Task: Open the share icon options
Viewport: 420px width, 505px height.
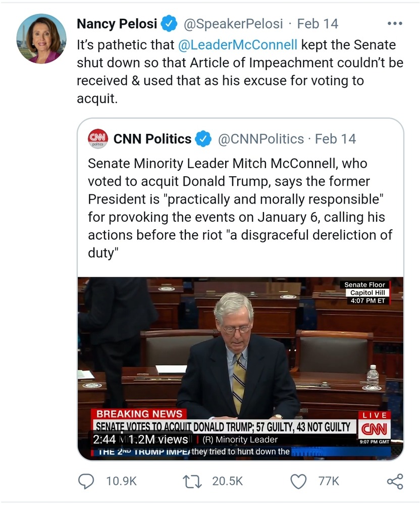Action: coord(395,481)
